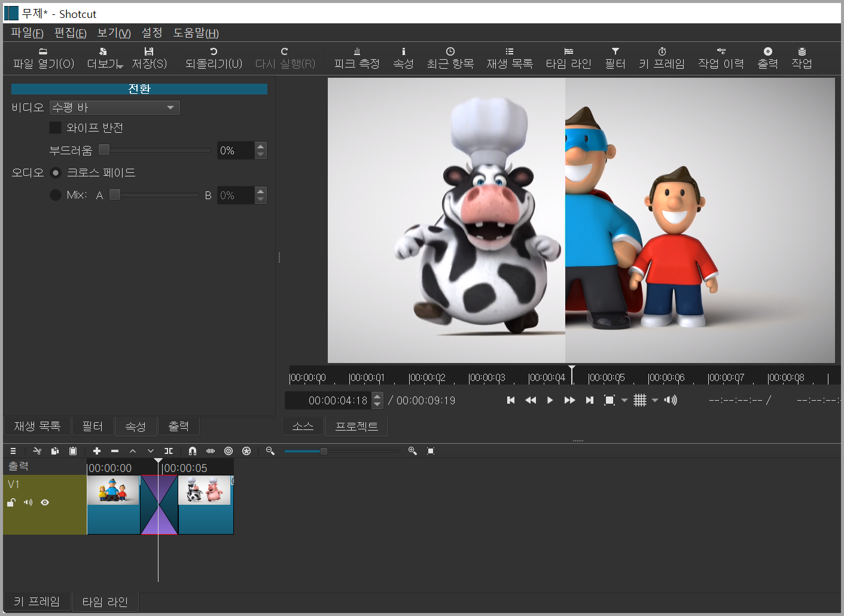The height and width of the screenshot is (616, 844).
Task: Click Save toolbar button
Action: click(149, 58)
